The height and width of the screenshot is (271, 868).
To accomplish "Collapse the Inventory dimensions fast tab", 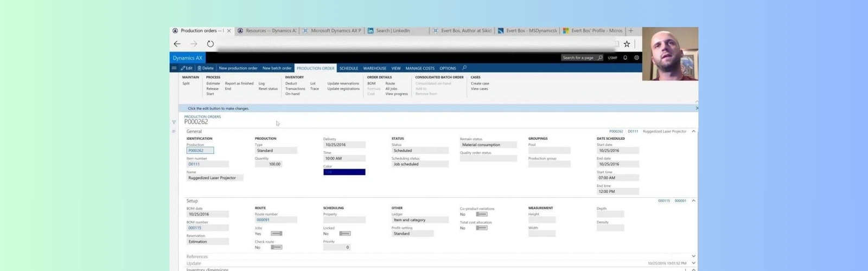I will coord(693,269).
